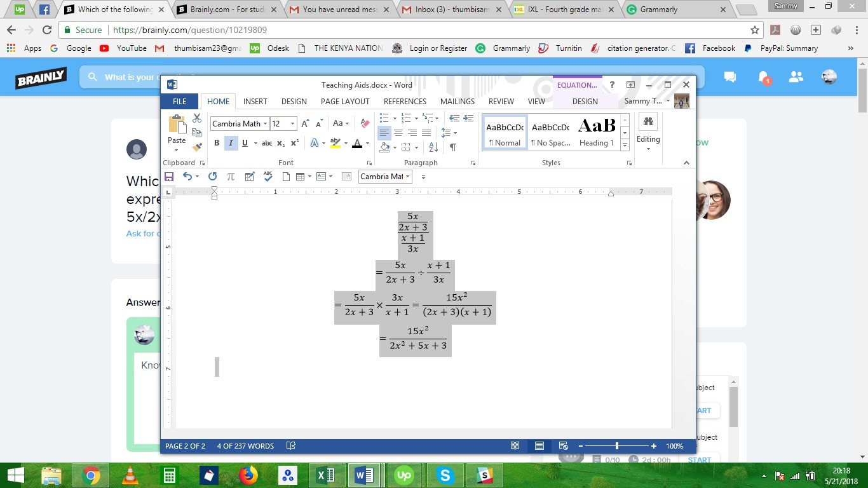Click the Paste clipboard icon in Word
The width and height of the screenshot is (868, 488).
point(177,125)
